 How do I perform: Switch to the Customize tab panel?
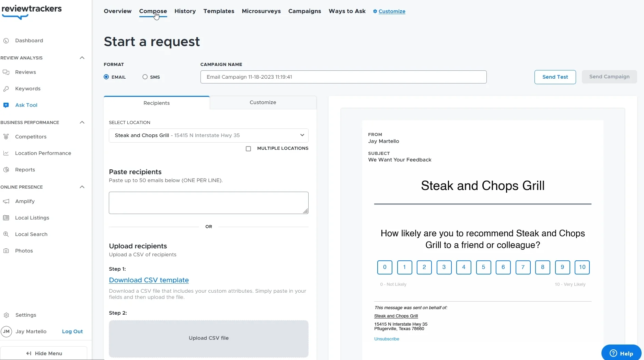(x=263, y=102)
